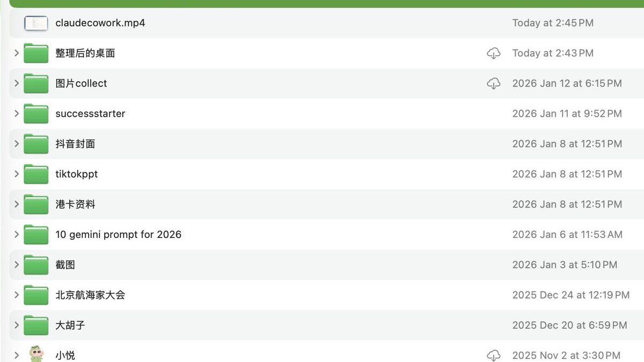
Task: Click the 图片collect folder icon
Action: (x=36, y=83)
